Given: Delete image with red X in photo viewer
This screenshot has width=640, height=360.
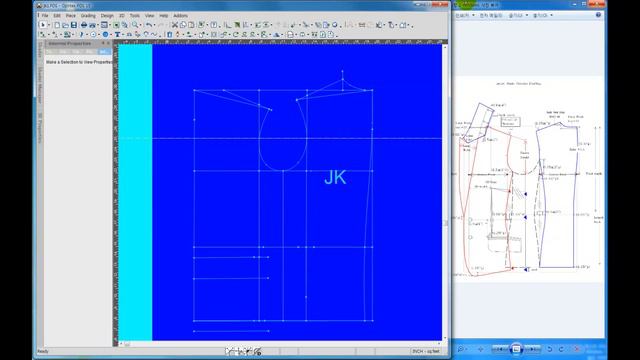Looking at the screenshot, I should pos(577,349).
